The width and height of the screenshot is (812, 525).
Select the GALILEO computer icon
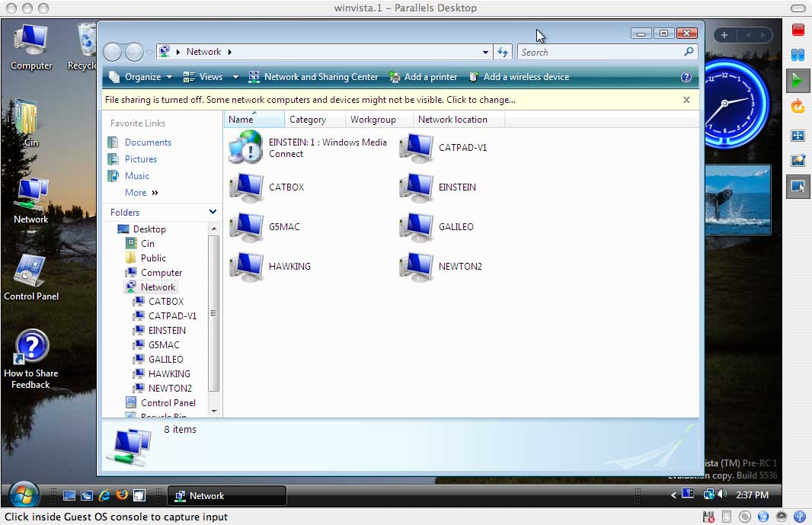437,227
